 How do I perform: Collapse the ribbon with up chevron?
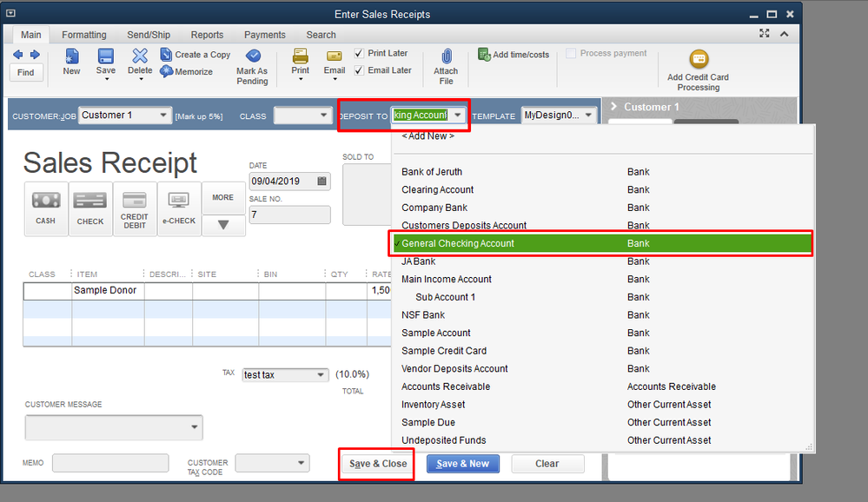click(785, 34)
